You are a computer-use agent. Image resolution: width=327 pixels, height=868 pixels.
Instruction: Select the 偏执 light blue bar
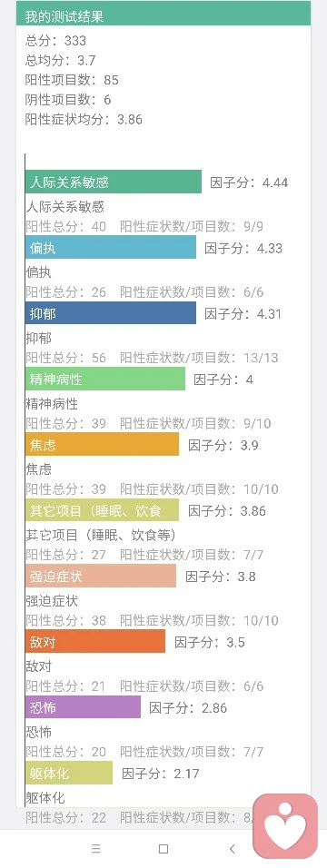coord(111,247)
